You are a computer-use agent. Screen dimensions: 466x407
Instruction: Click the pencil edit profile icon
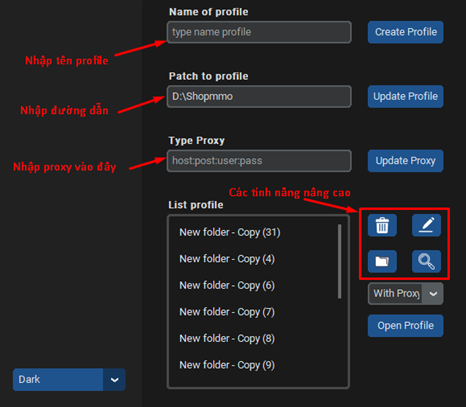(426, 226)
